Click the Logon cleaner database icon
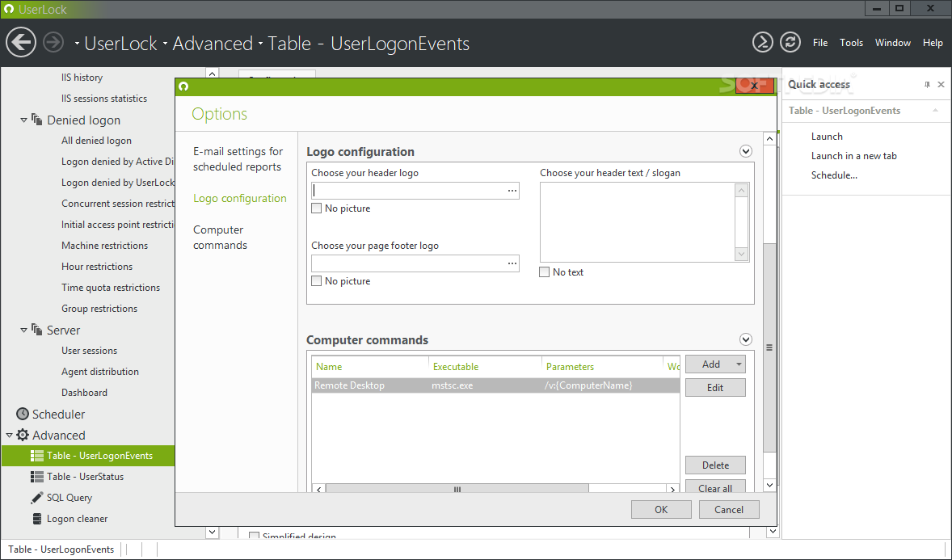952x560 pixels. point(37,519)
